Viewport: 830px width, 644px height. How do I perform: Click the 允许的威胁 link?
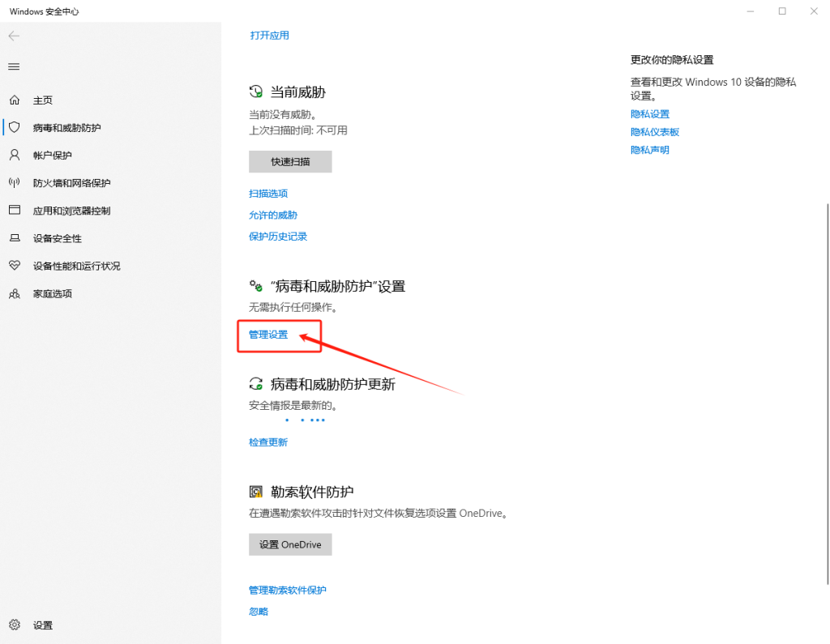273,215
